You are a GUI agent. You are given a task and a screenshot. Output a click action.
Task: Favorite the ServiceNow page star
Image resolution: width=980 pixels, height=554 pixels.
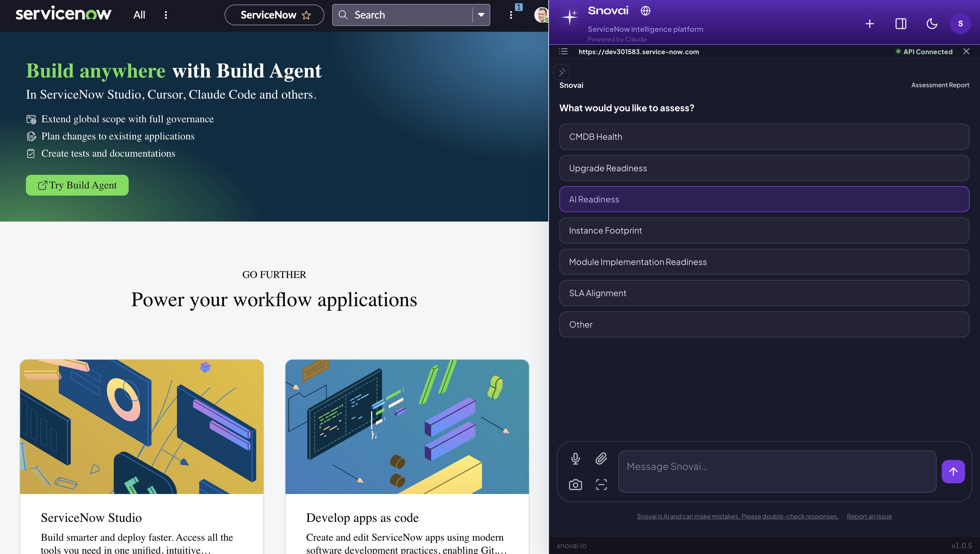306,15
